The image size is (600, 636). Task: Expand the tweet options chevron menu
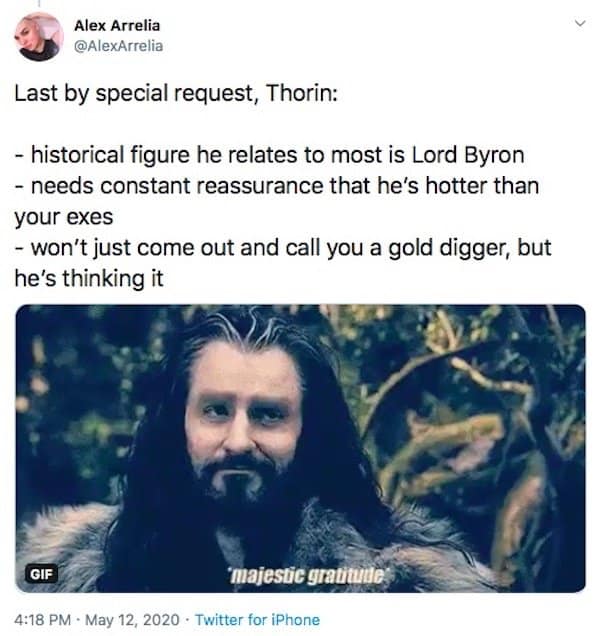581,23
